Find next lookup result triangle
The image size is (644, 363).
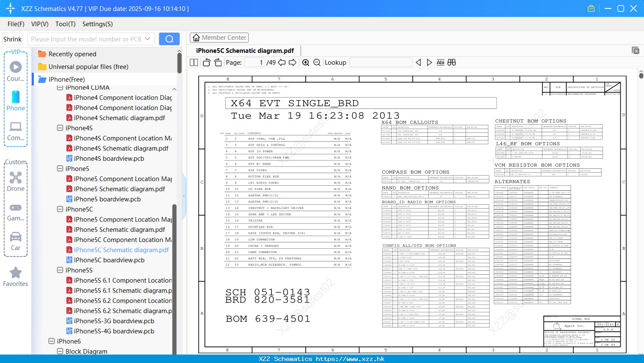pos(429,63)
